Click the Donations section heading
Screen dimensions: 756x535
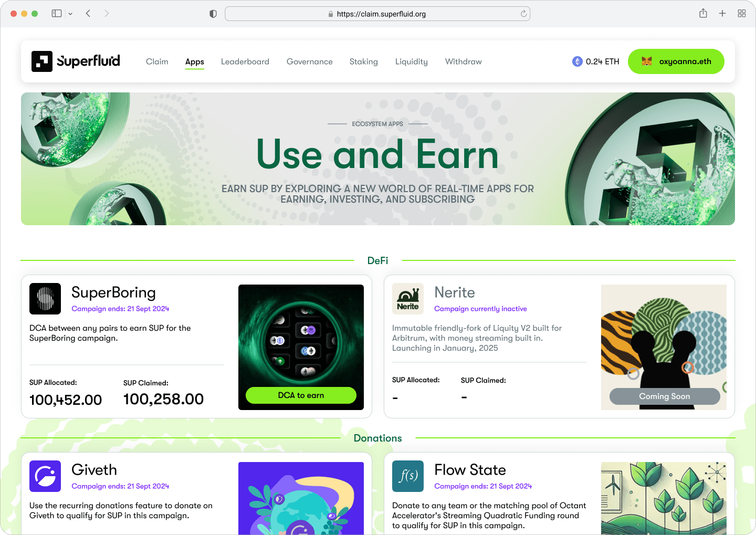(377, 438)
